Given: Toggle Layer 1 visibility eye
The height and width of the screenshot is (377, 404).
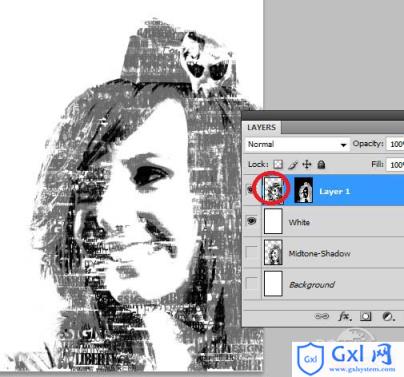Looking at the screenshot, I should 250,190.
